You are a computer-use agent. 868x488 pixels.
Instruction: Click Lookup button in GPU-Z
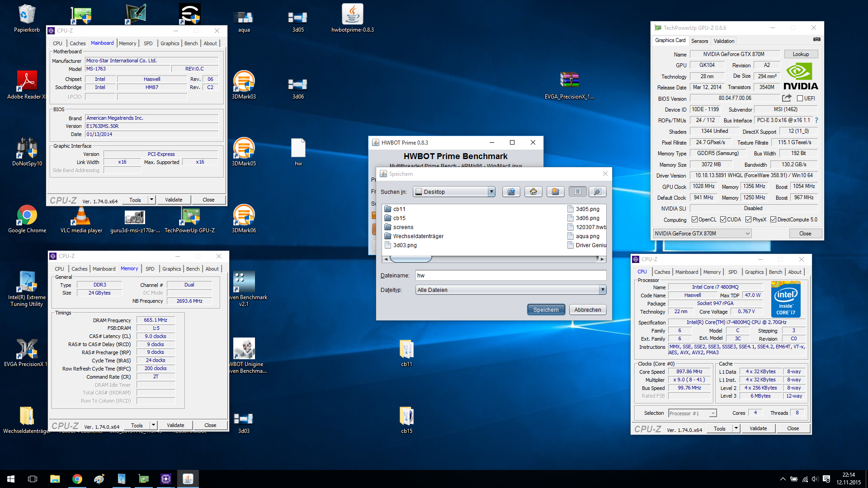coord(801,54)
